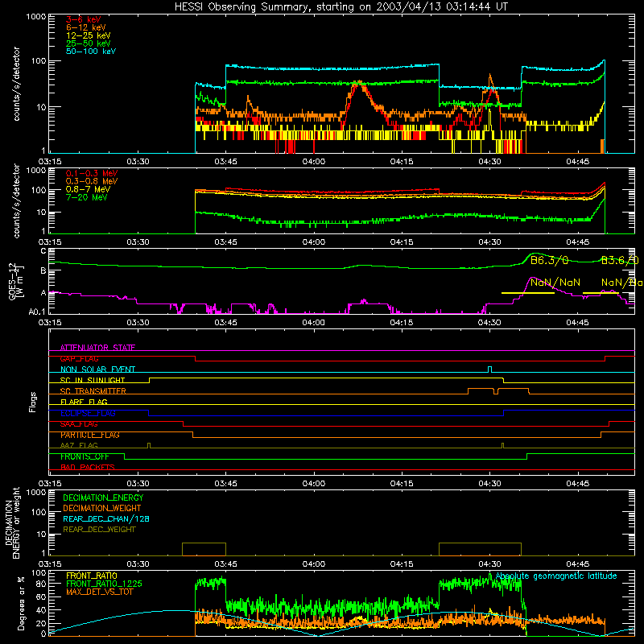This screenshot has width=644, height=644.
Task: Select the GAP_FLAG label
Action: click(x=79, y=358)
